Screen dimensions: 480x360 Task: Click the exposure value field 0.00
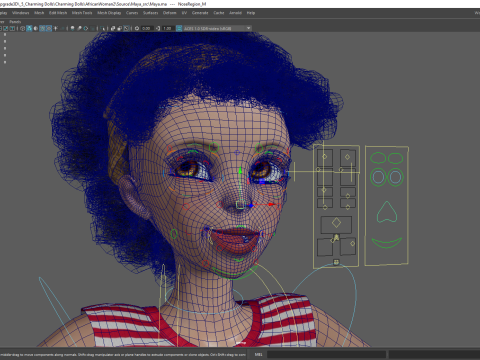coord(147,28)
